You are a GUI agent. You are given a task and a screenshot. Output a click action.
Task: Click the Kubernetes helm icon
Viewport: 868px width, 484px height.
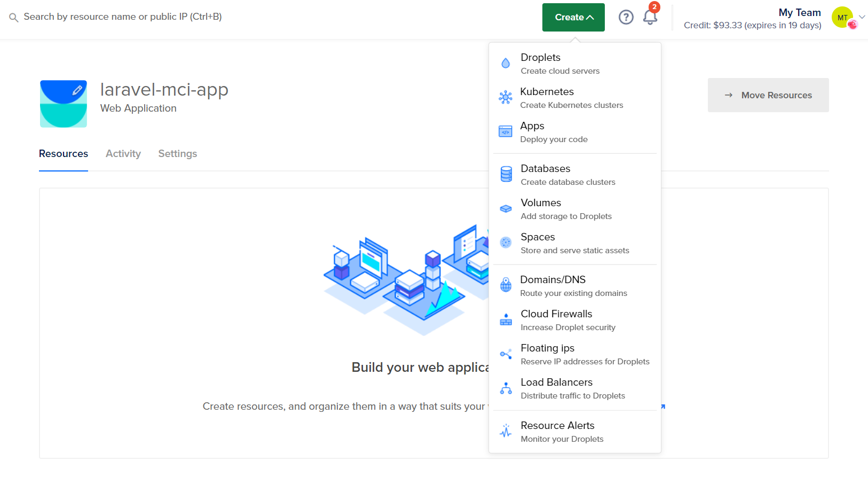[506, 97]
